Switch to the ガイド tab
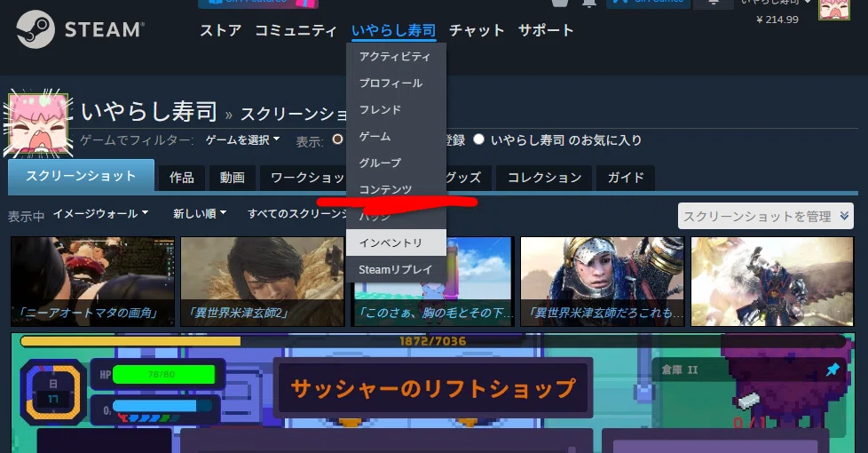Image resolution: width=868 pixels, height=453 pixels. [626, 178]
